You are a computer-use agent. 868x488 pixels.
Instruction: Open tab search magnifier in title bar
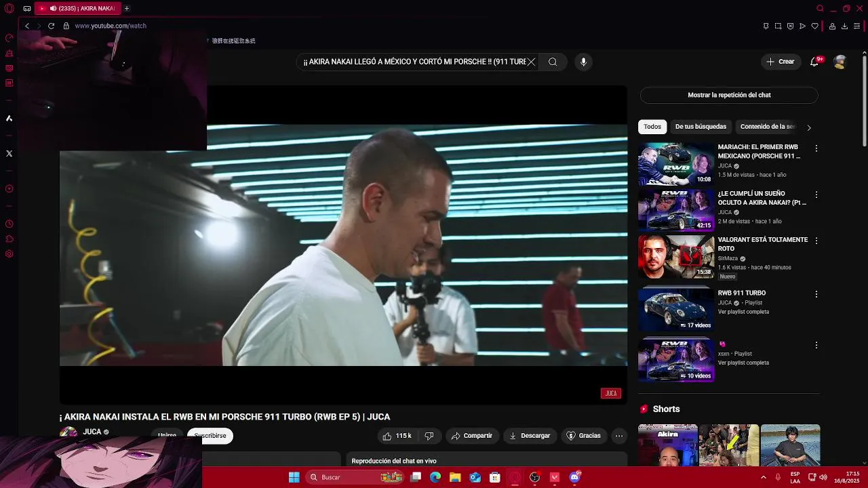tap(820, 8)
